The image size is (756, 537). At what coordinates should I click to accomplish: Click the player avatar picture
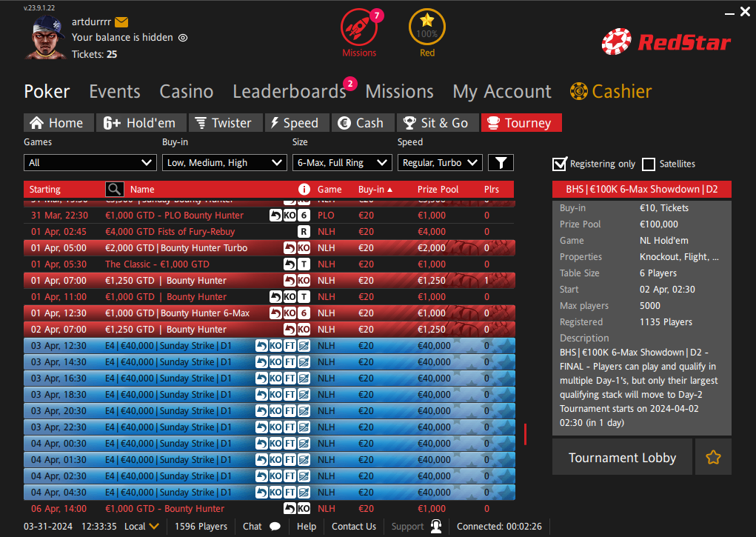point(45,37)
